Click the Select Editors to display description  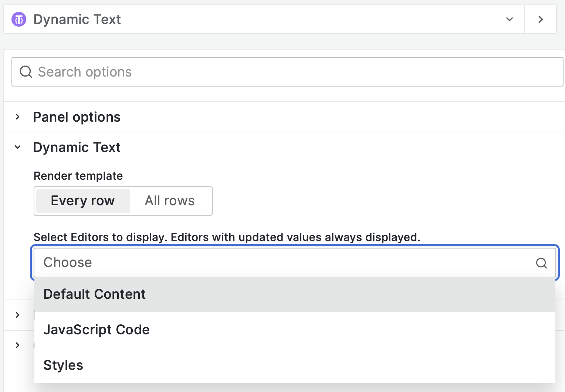point(227,237)
